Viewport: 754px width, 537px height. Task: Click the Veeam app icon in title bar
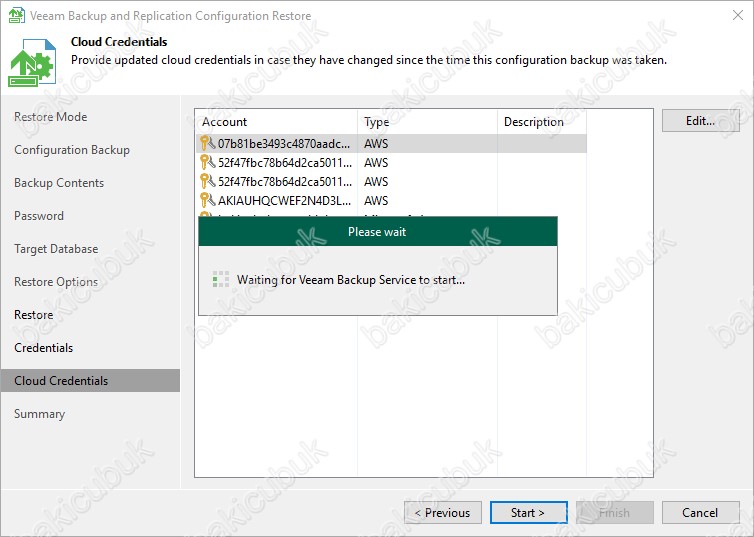[x=16, y=15]
